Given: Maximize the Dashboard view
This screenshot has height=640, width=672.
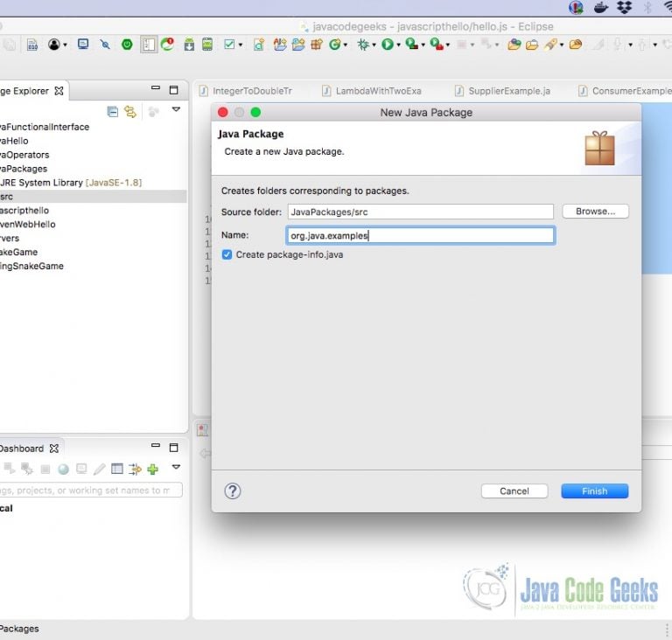Looking at the screenshot, I should 173,448.
